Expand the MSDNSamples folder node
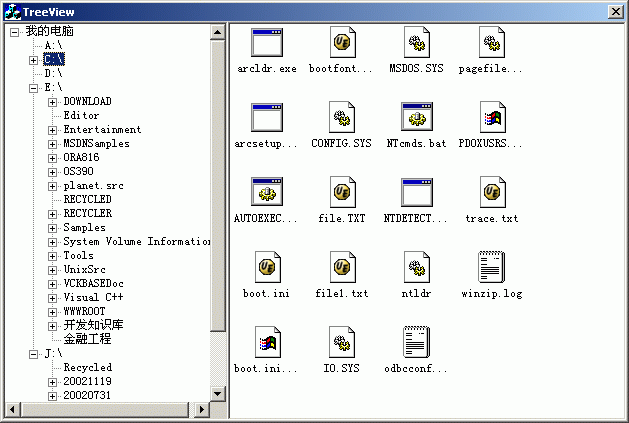This screenshot has width=629, height=423. point(52,144)
